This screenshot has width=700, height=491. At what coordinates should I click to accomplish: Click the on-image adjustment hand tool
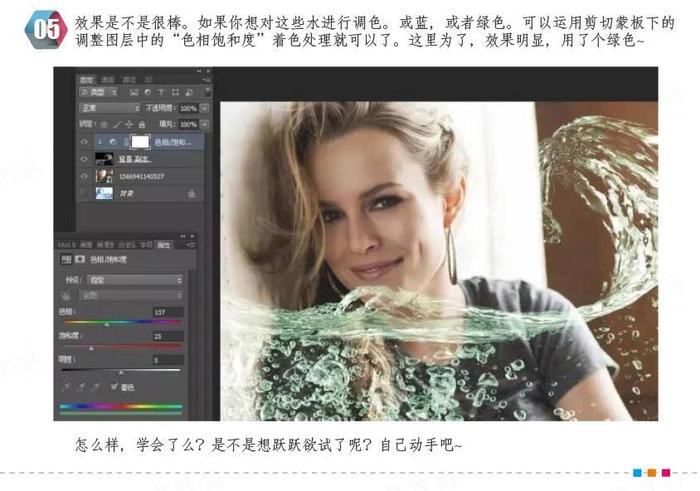point(68,296)
